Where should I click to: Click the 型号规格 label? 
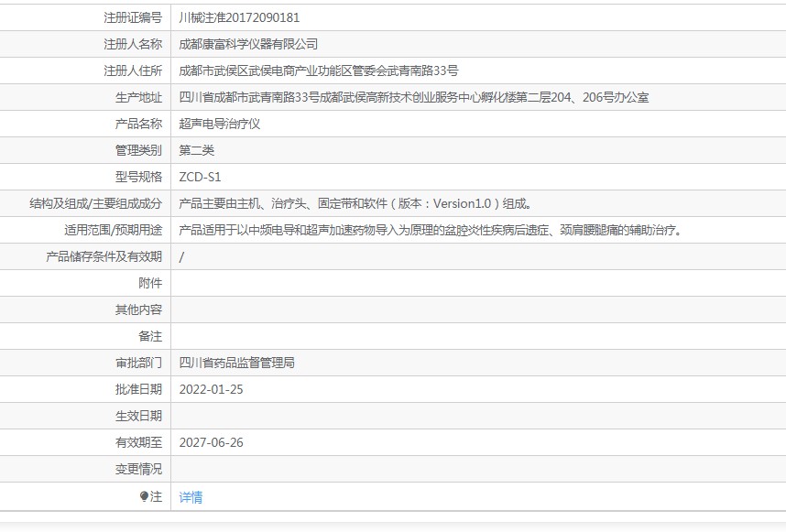(x=139, y=177)
